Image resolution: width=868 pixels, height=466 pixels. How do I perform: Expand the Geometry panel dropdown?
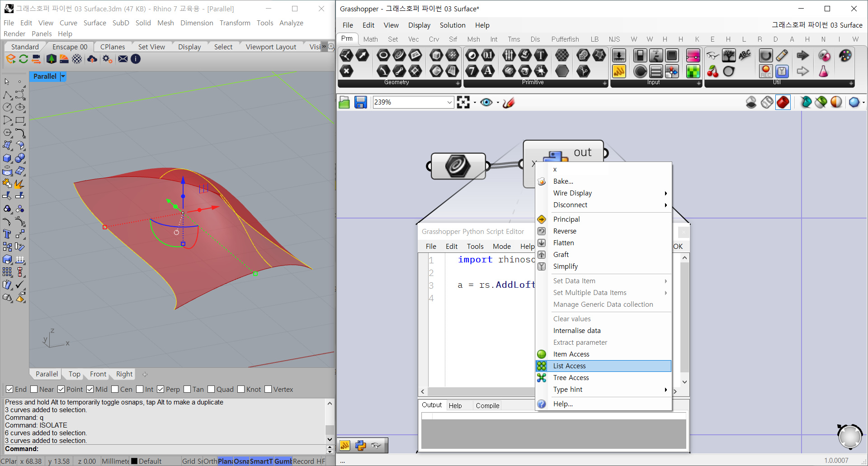[458, 83]
